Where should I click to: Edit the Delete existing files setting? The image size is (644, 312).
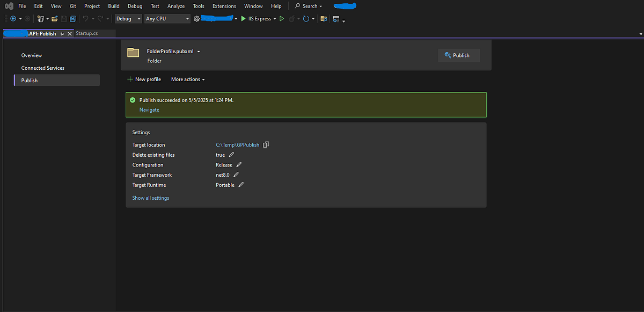tap(231, 155)
